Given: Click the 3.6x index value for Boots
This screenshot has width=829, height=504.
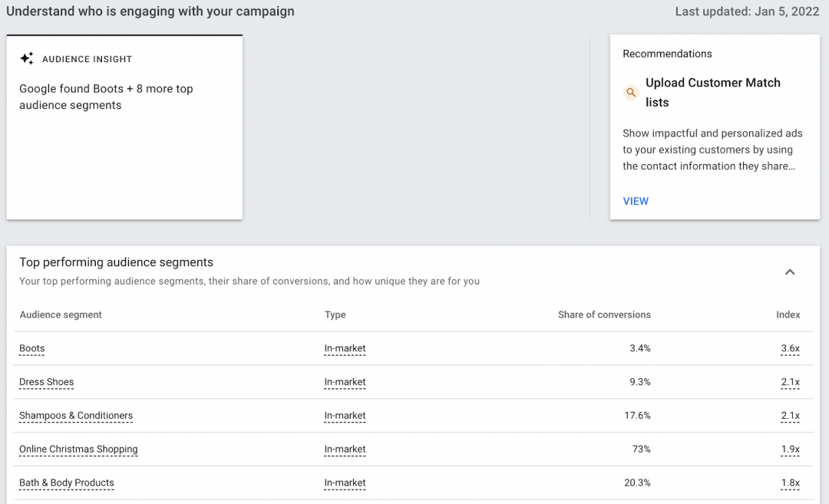Looking at the screenshot, I should point(790,348).
